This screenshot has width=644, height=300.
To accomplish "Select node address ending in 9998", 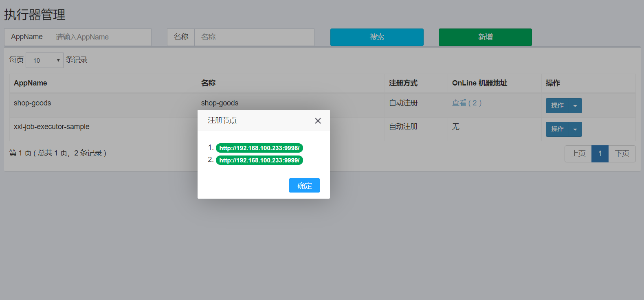I will click(259, 148).
